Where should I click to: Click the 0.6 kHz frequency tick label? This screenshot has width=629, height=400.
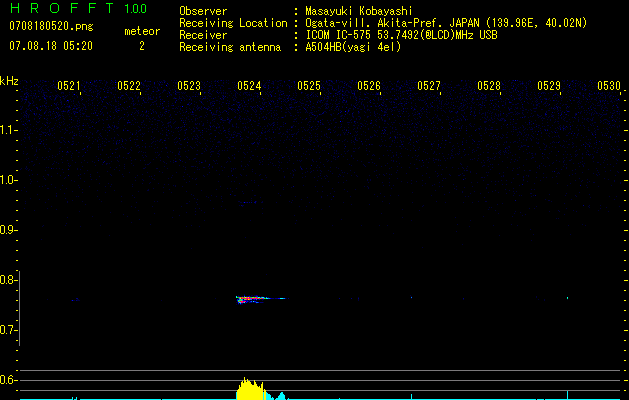8,380
